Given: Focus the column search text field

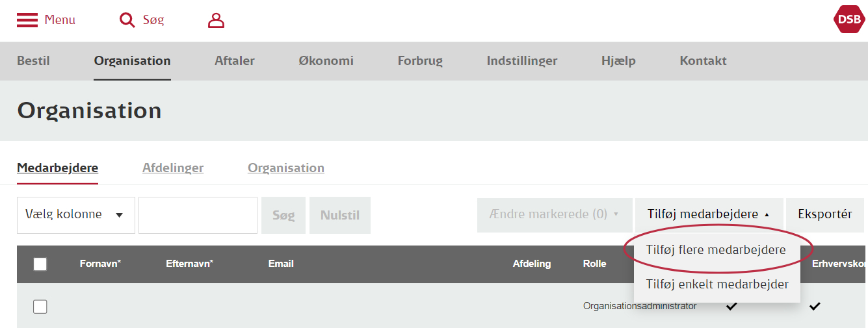Looking at the screenshot, I should (198, 215).
